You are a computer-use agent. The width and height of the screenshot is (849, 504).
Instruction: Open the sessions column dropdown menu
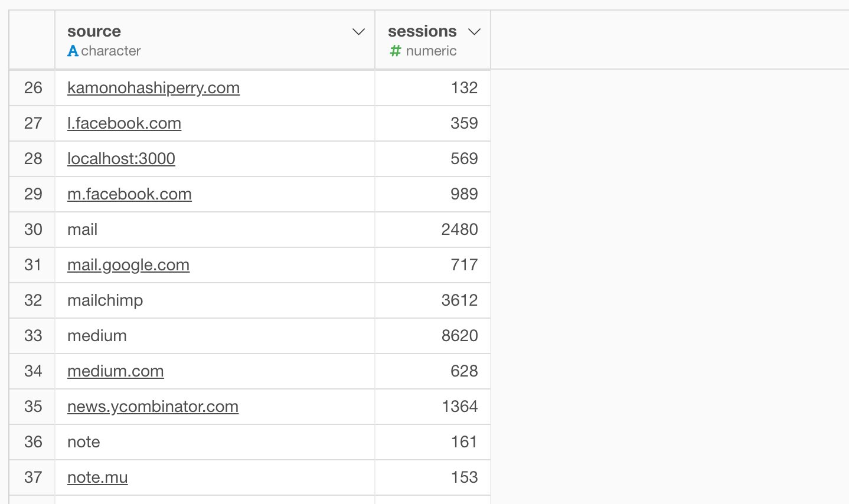tap(474, 32)
